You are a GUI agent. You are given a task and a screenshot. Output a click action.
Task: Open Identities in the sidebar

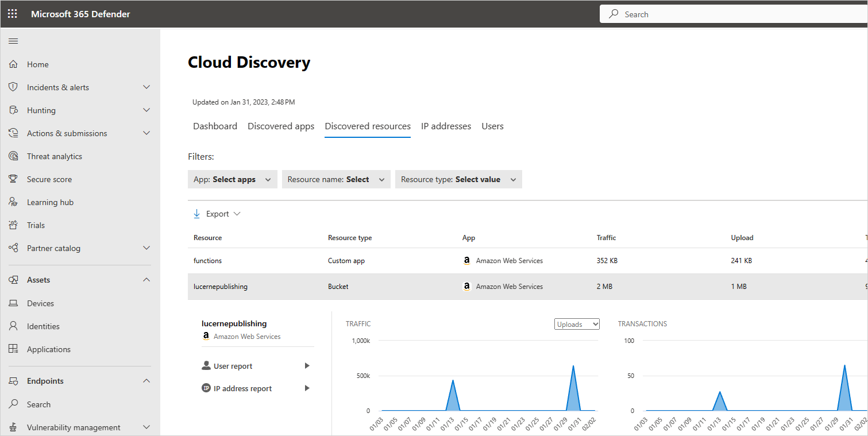(44, 326)
